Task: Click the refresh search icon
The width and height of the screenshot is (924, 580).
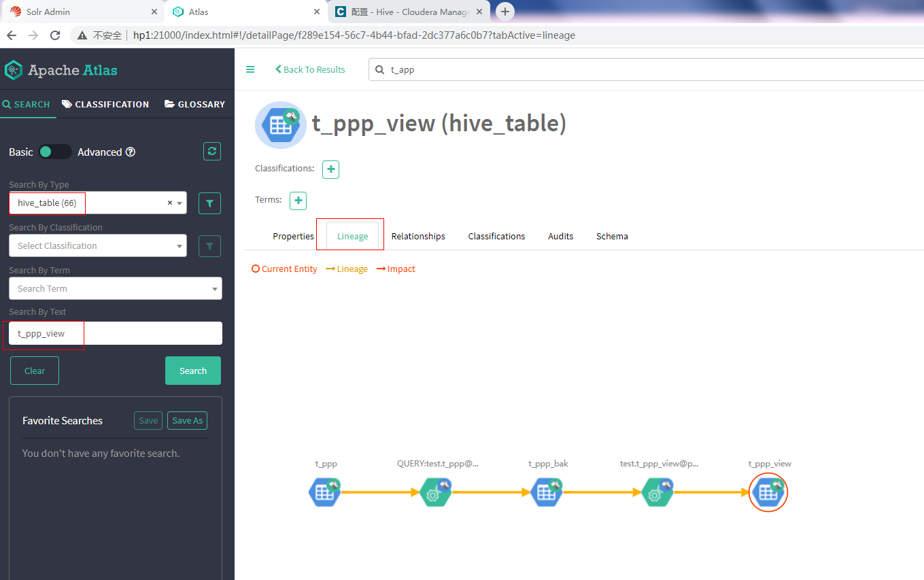Action: [212, 152]
